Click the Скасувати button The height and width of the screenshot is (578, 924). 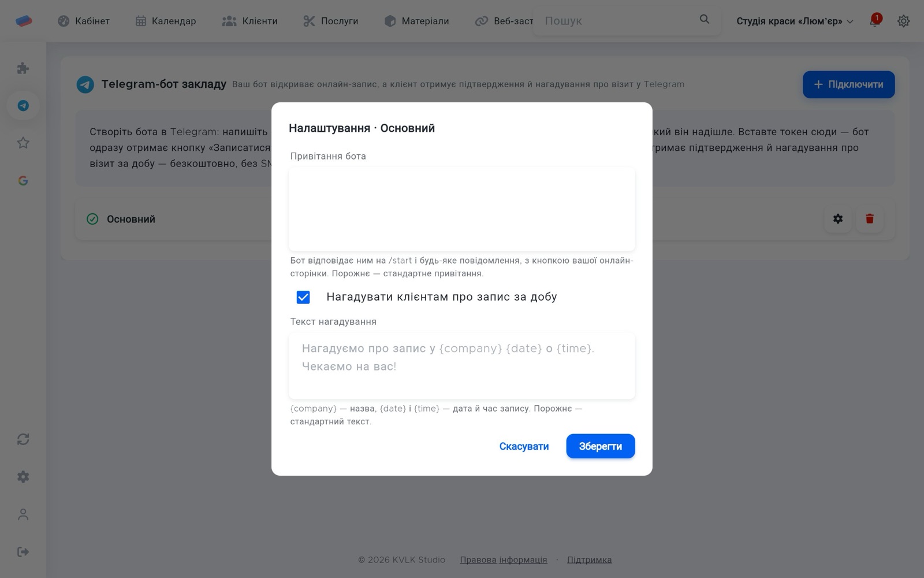(524, 446)
